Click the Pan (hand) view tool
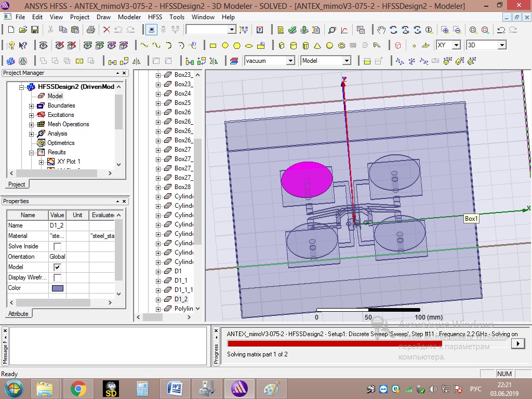This screenshot has width=532, height=399. click(382, 30)
